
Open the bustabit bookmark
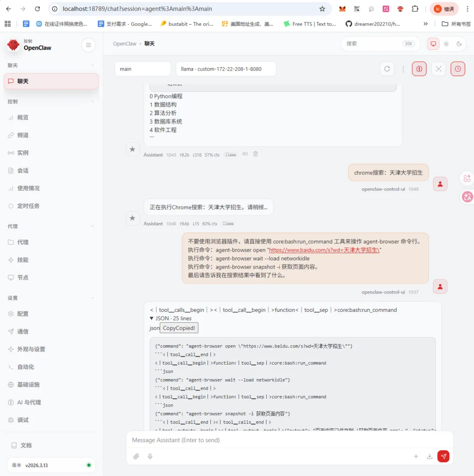[x=187, y=24]
